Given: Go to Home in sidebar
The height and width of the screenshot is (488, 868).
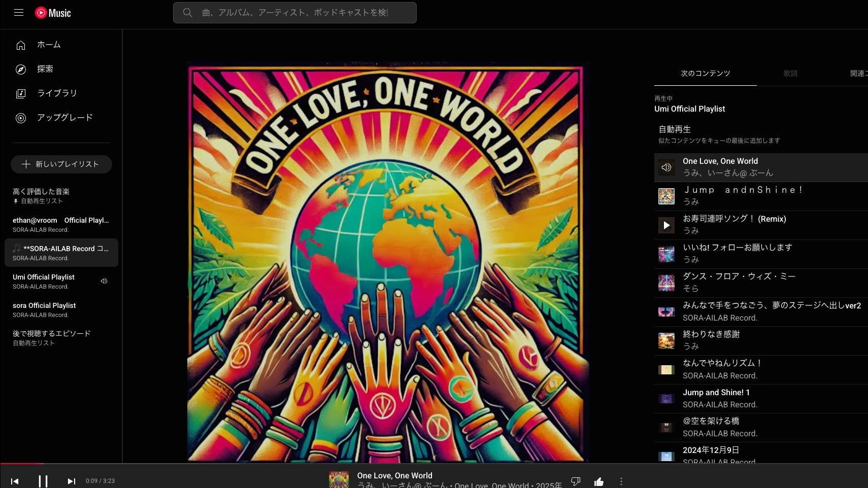Looking at the screenshot, I should tap(48, 45).
